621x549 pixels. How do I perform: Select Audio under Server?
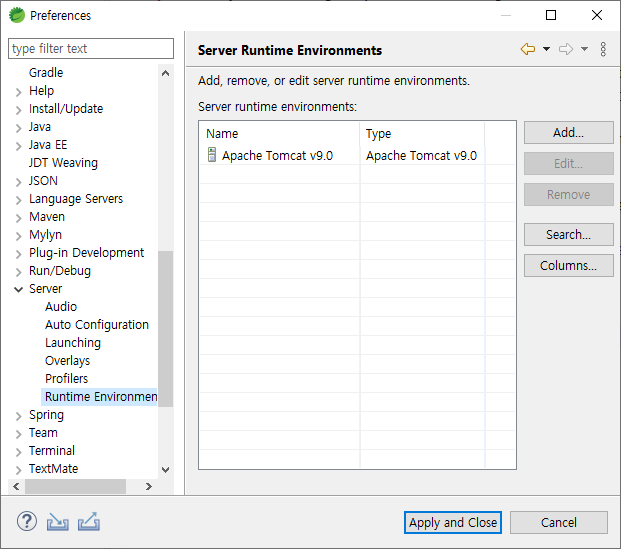tap(61, 307)
